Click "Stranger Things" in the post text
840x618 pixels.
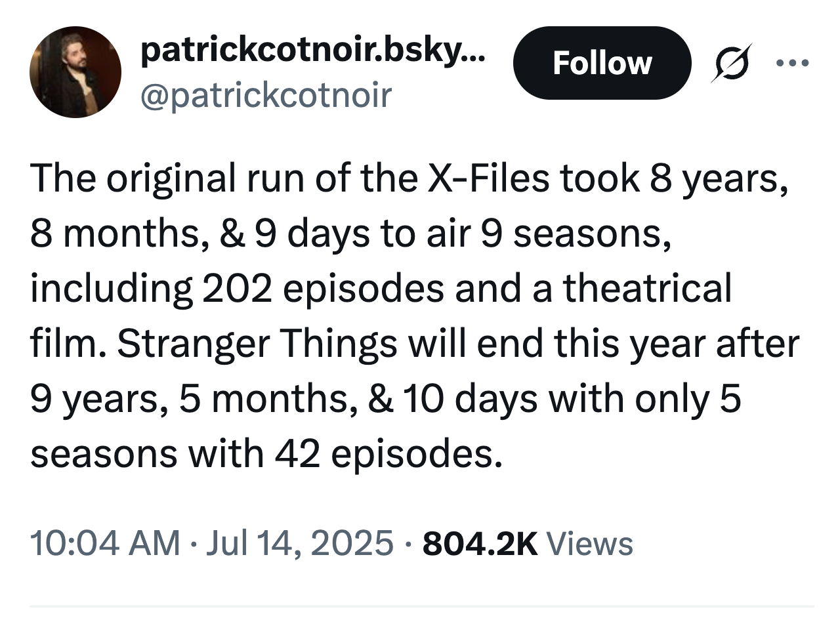[x=257, y=344]
